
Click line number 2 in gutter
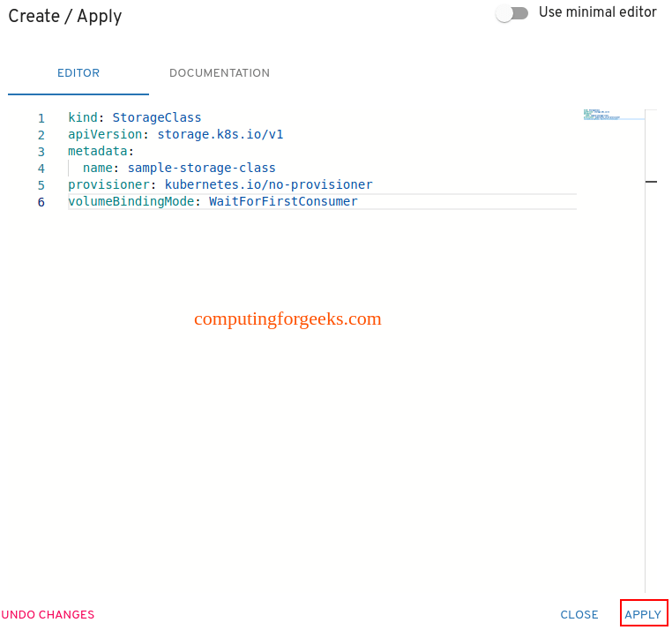point(41,135)
